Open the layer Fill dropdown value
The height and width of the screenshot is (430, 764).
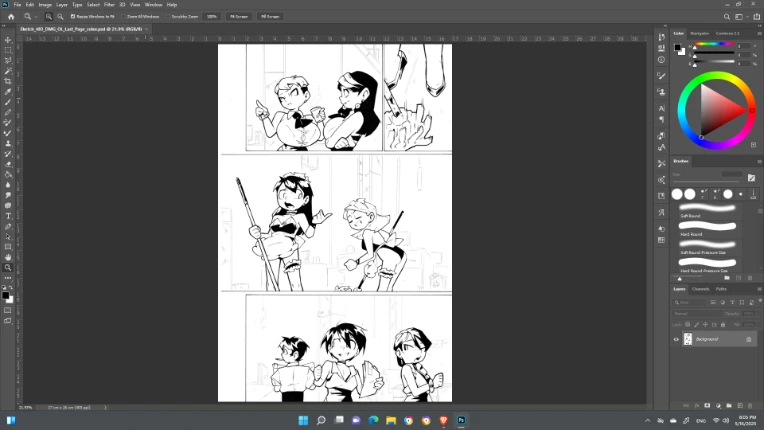[x=749, y=324]
